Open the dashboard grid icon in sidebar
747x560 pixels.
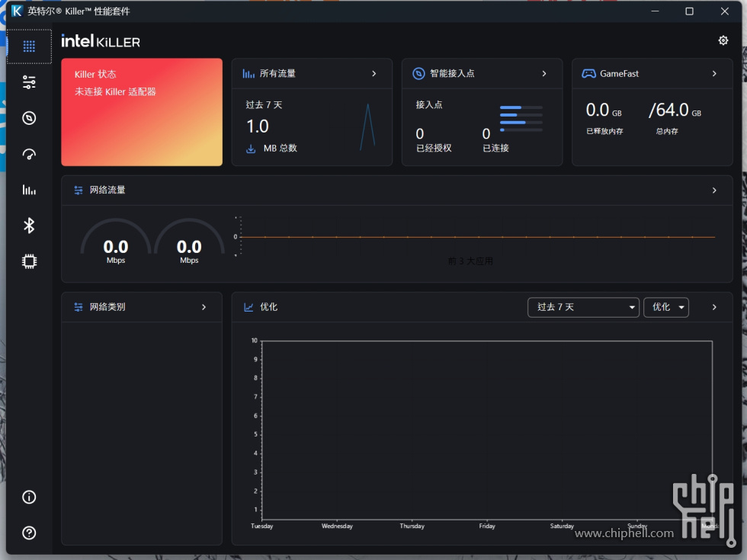tap(29, 46)
